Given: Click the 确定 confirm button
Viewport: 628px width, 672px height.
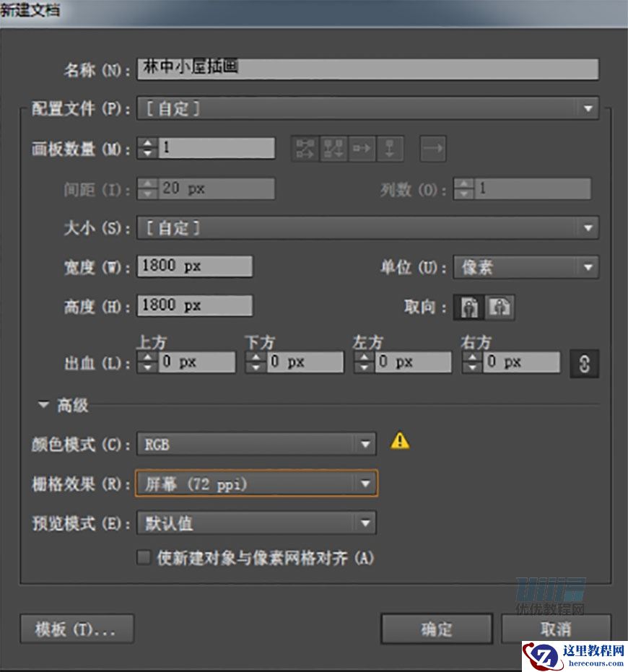Looking at the screenshot, I should 436,628.
